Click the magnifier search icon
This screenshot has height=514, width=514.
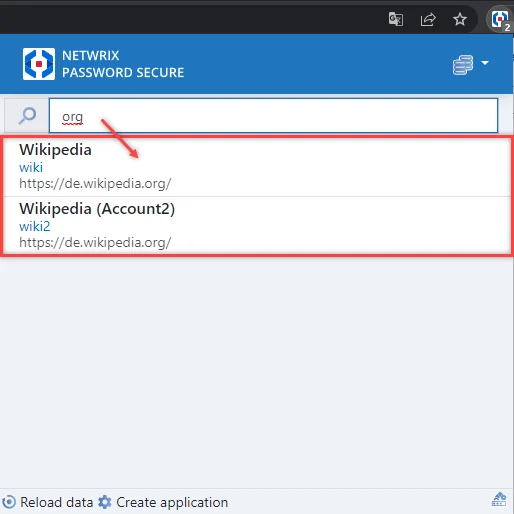[27, 116]
